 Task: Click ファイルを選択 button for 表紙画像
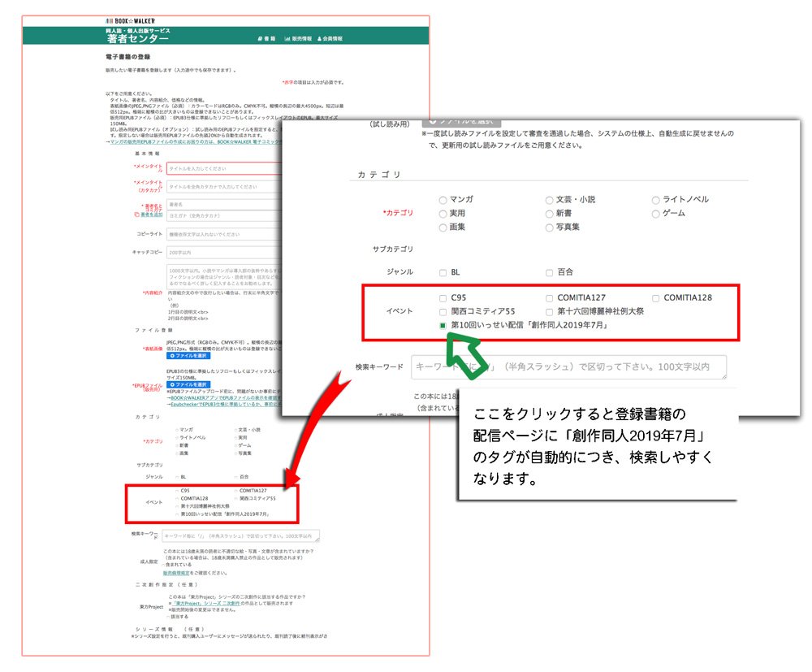click(x=188, y=356)
